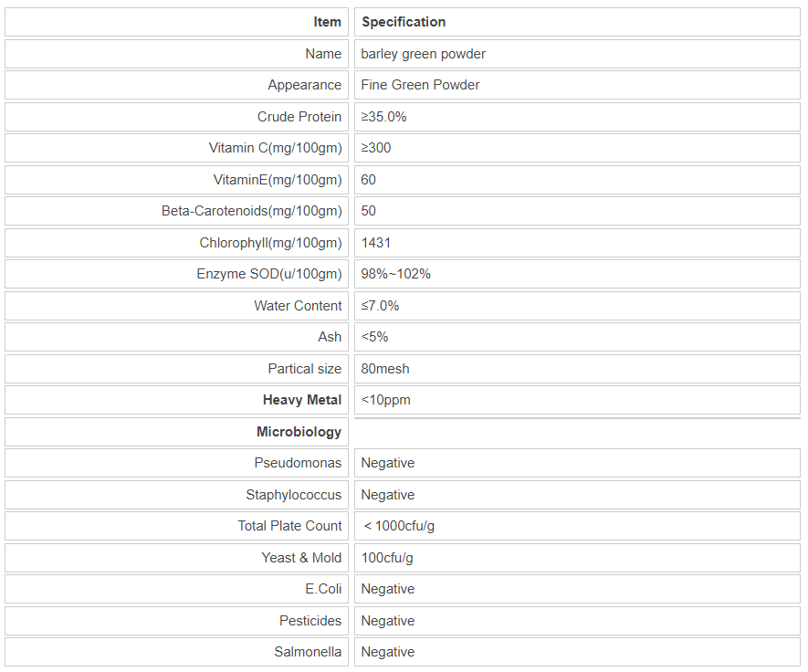Select the 'barley green powder' name value

423,54
